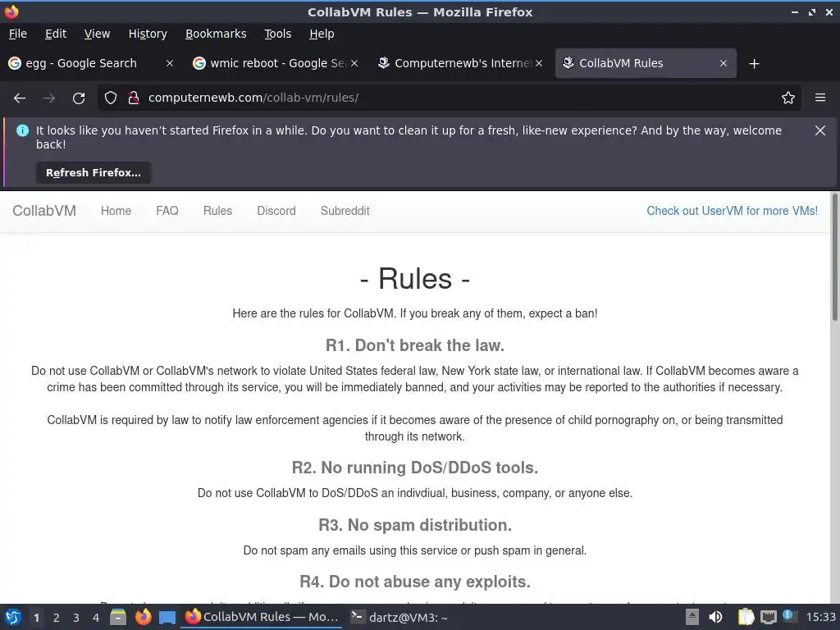The height and width of the screenshot is (630, 840).
Task: Click the Refresh Firefox button
Action: point(94,173)
